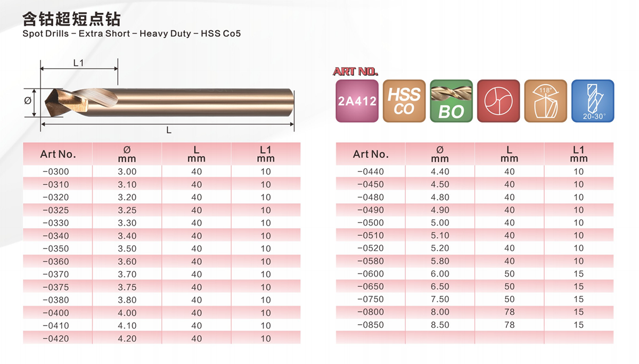639x364 pixels.
Task: Select article number -0850
Action: tap(370, 325)
